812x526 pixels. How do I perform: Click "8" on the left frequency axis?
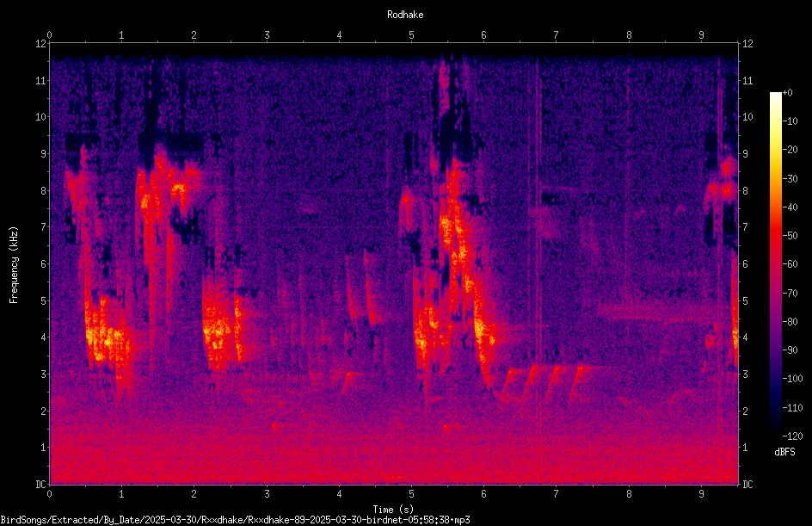[x=43, y=191]
